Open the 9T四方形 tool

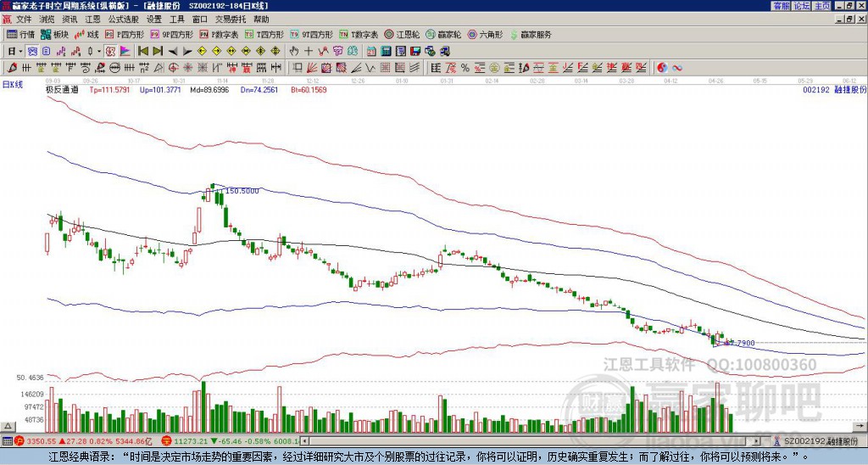(x=311, y=34)
